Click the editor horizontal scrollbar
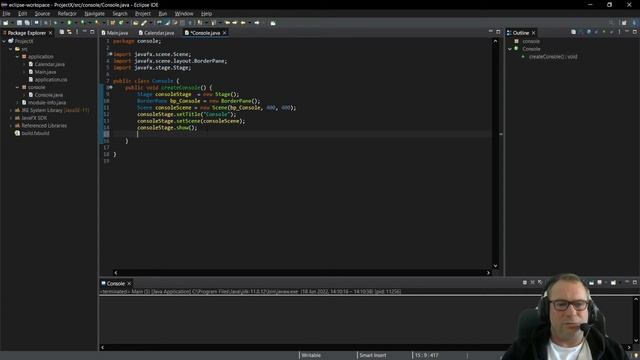 302,273
